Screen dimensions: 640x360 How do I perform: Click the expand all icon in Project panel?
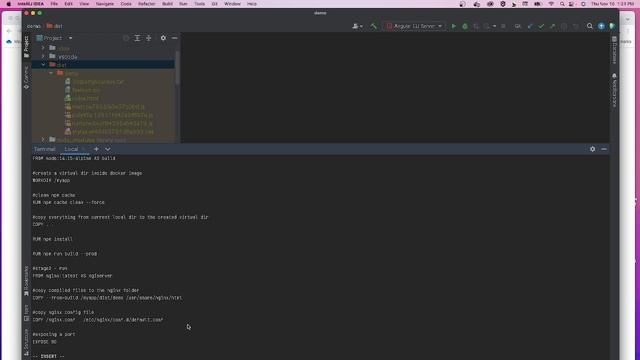[137, 38]
